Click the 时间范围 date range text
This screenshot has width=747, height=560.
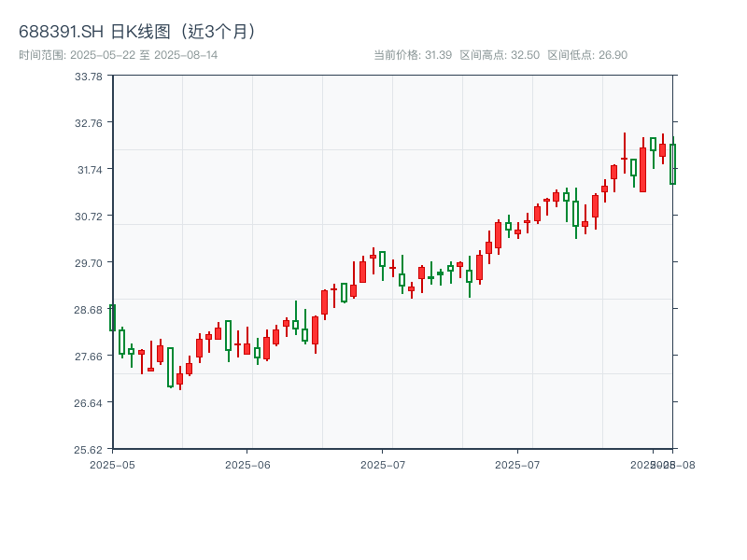click(119, 55)
